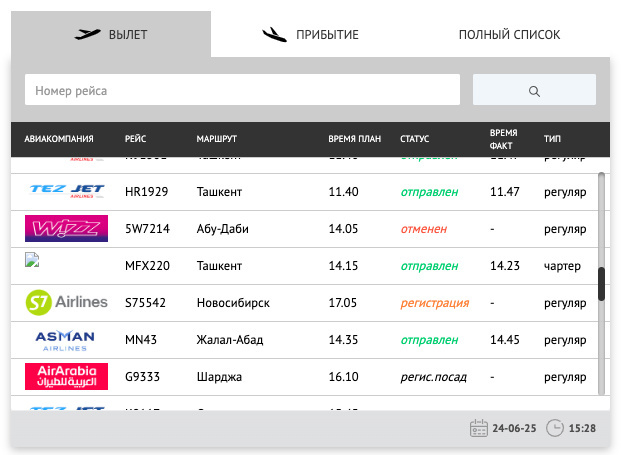This screenshot has width=622, height=455.
Task: Click the magnifier search button
Action: point(534,90)
